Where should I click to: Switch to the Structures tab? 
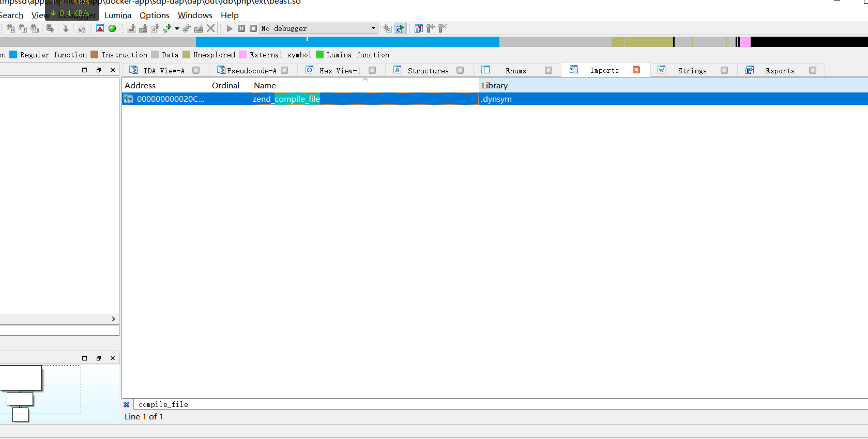428,71
